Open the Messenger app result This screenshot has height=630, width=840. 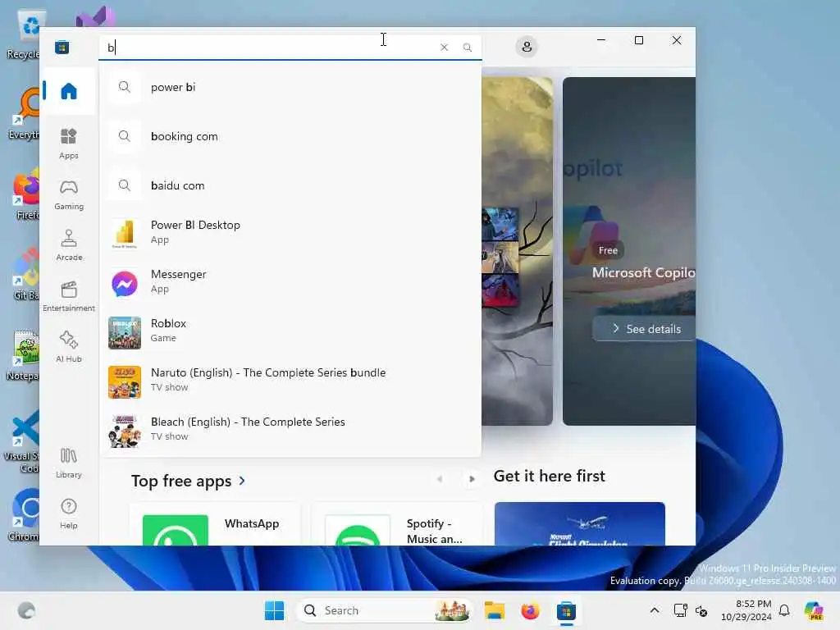click(x=290, y=282)
